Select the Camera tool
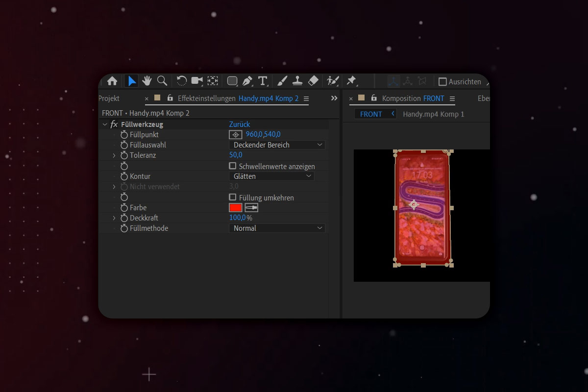The image size is (588, 392). tap(197, 81)
